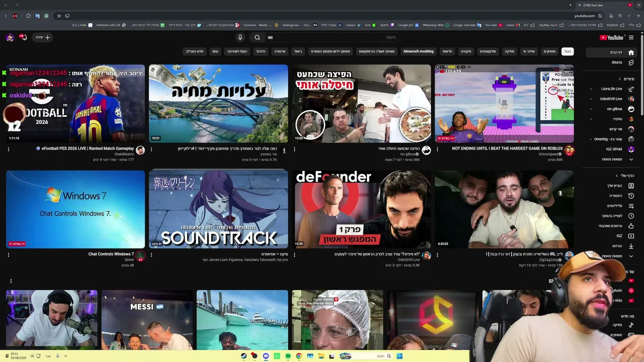Open the account avatar menu
The width and height of the screenshot is (644, 362).
point(10,37)
